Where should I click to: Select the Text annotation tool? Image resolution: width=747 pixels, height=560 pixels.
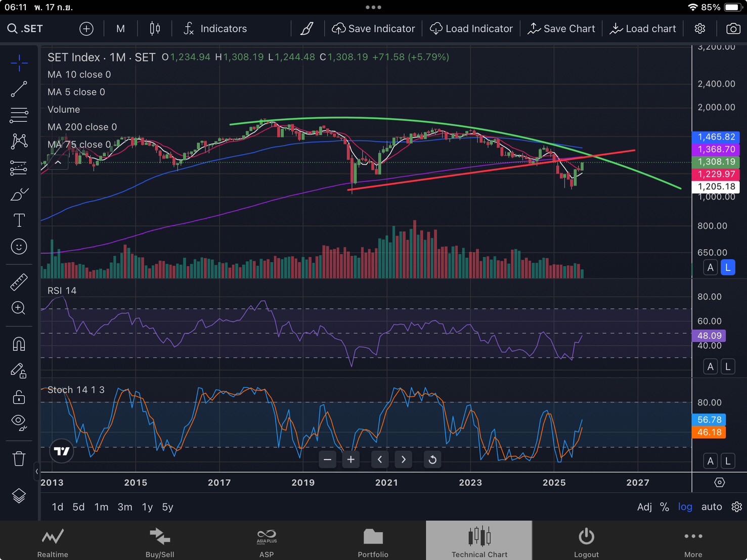[19, 220]
